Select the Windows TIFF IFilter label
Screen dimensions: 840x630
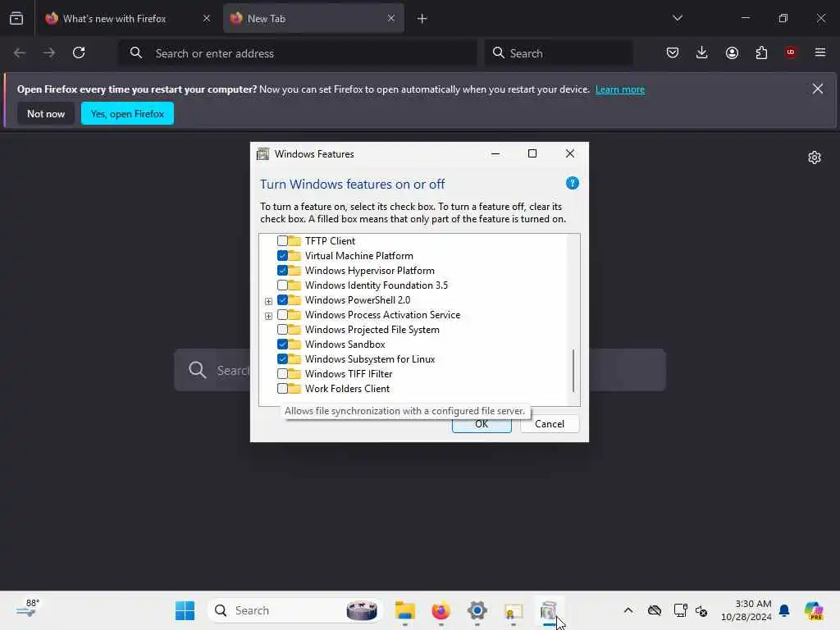tap(348, 374)
